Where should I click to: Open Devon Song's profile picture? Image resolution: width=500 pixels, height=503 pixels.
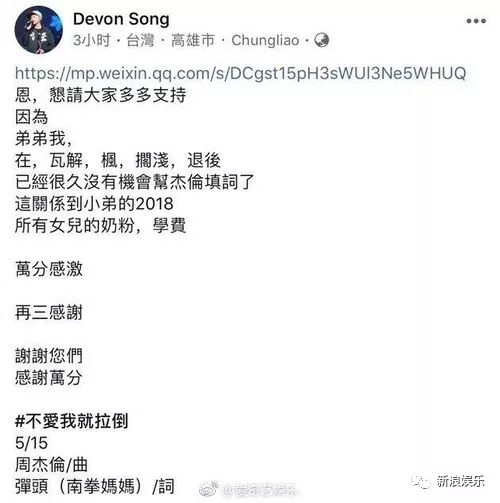point(39,30)
